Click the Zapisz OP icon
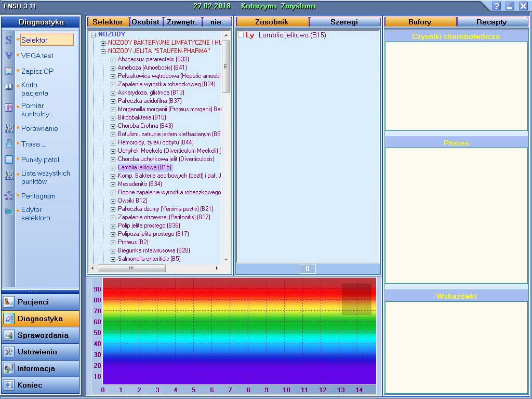Image resolution: width=532 pixels, height=399 pixels. (9, 71)
